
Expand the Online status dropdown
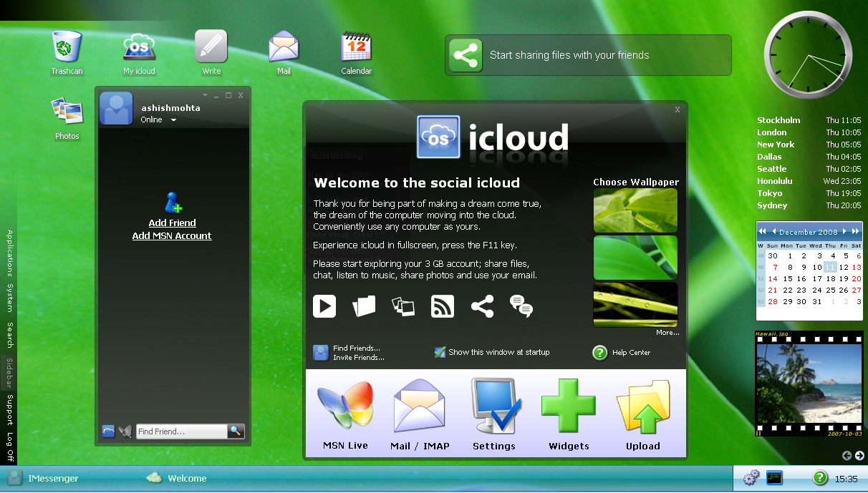point(173,120)
